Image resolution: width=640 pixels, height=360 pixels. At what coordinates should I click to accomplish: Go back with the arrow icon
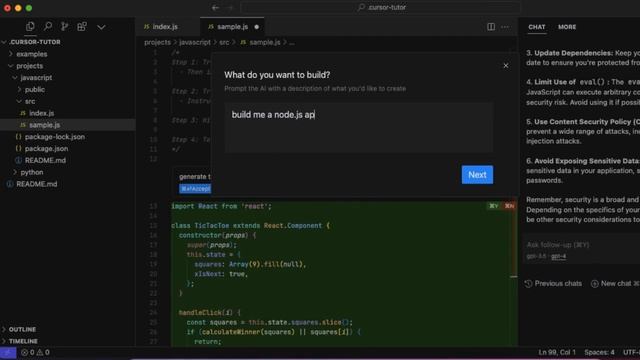coord(216,7)
